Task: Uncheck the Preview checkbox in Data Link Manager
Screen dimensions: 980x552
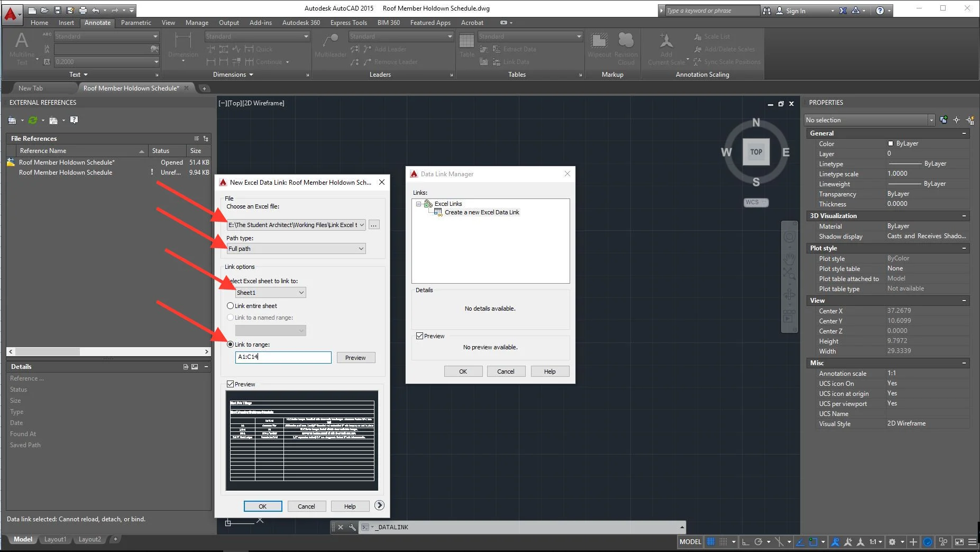Action: [x=419, y=336]
